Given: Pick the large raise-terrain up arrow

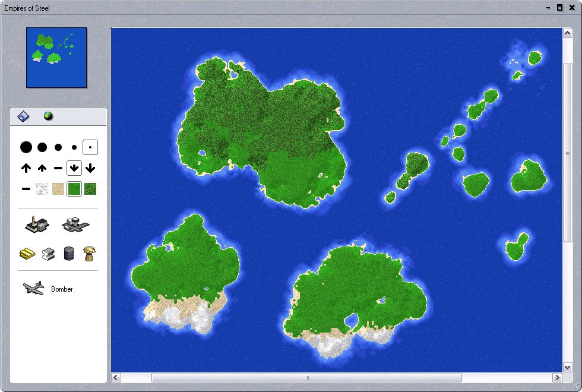Looking at the screenshot, I should (x=26, y=168).
